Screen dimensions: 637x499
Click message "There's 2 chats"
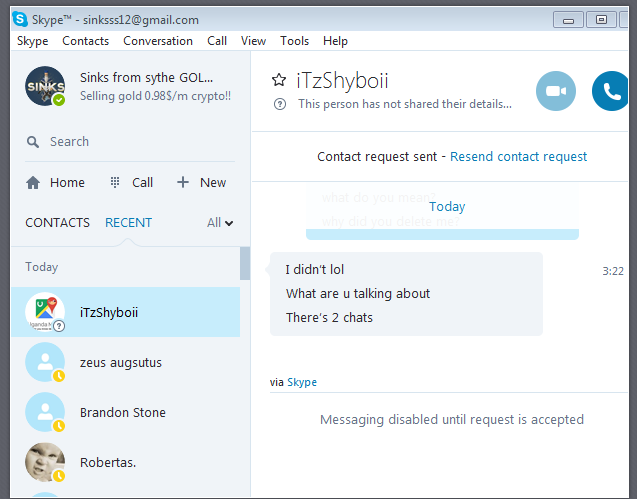[329, 317]
